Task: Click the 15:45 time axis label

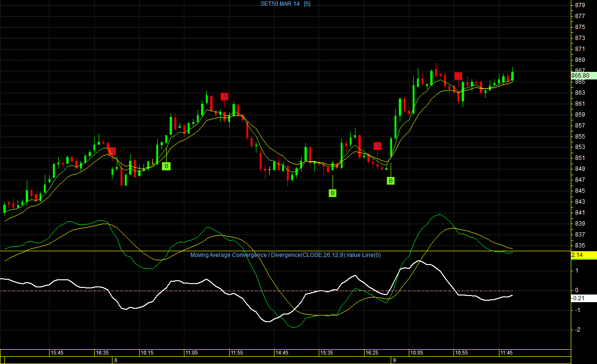Action: click(57, 353)
